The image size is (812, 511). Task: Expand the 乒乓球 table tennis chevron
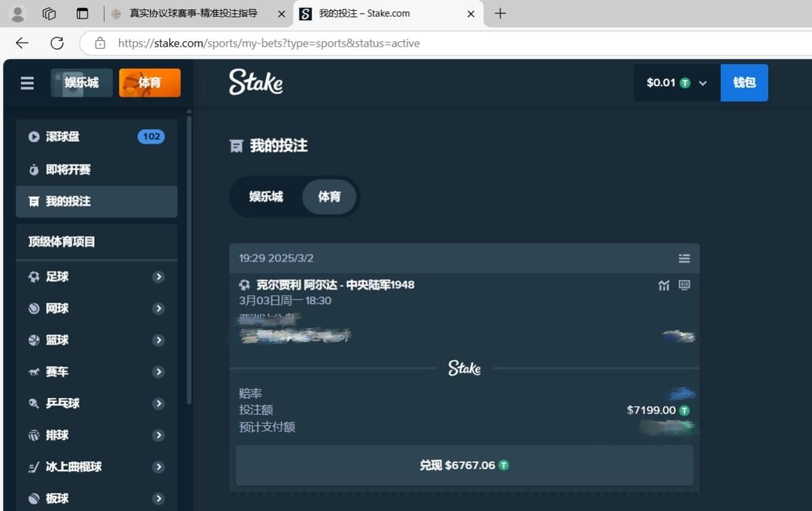pos(158,403)
